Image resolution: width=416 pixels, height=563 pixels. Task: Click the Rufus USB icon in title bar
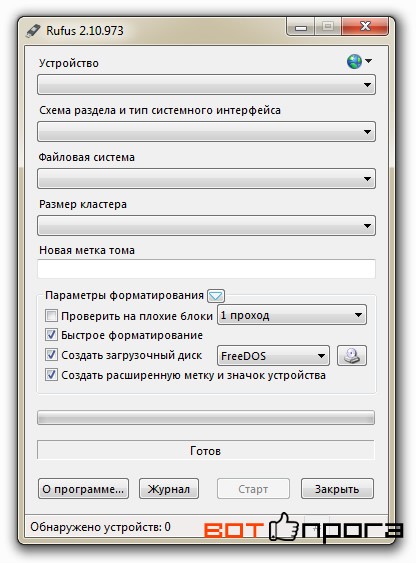pyautogui.click(x=33, y=31)
